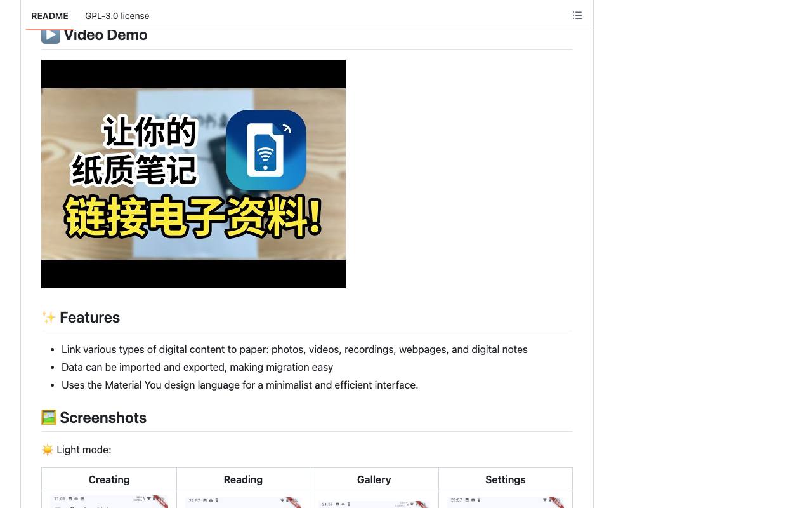Image resolution: width=812 pixels, height=508 pixels.
Task: Switch to the README tab
Action: click(x=49, y=16)
